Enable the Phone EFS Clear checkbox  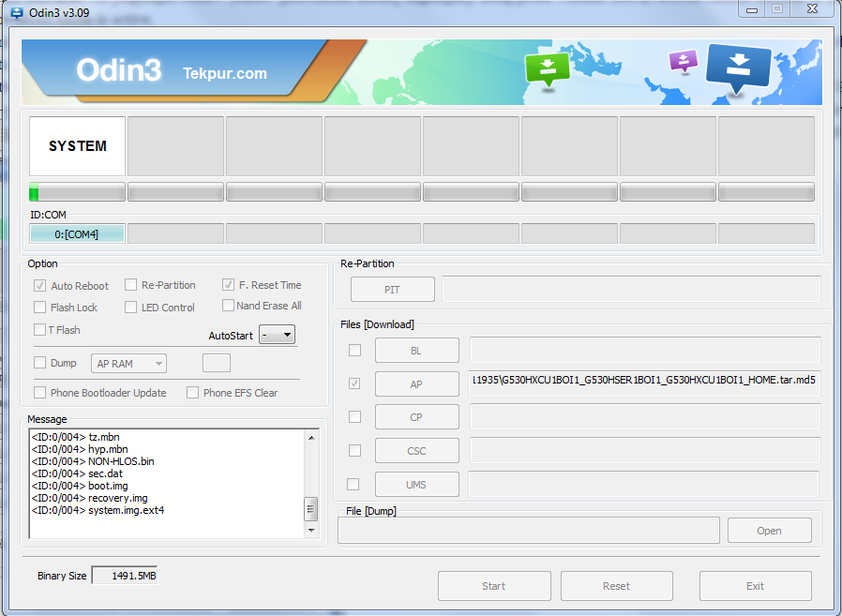[x=192, y=393]
